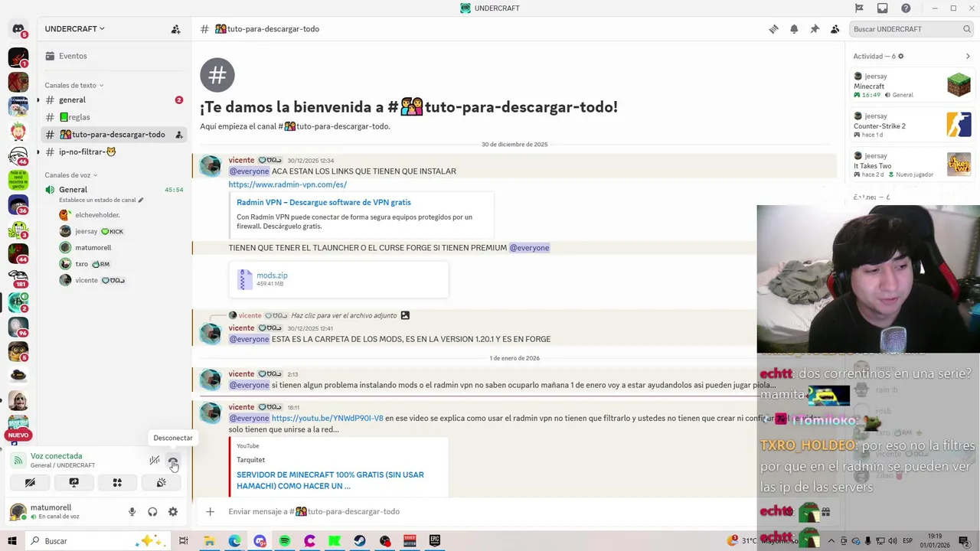980x551 pixels.
Task: Deafen audio with headphones icon
Action: (x=152, y=512)
